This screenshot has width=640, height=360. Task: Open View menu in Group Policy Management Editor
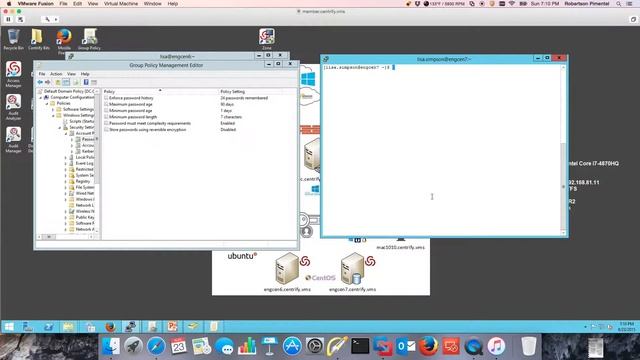71,74
